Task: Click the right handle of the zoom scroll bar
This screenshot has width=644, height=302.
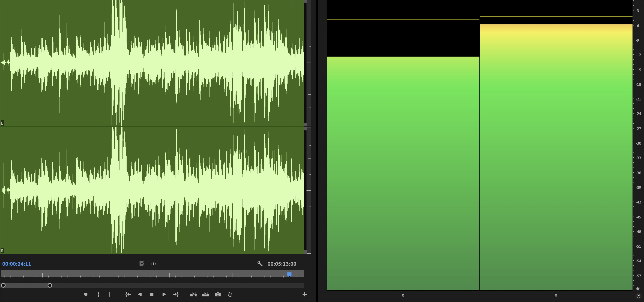Action: coord(50,285)
